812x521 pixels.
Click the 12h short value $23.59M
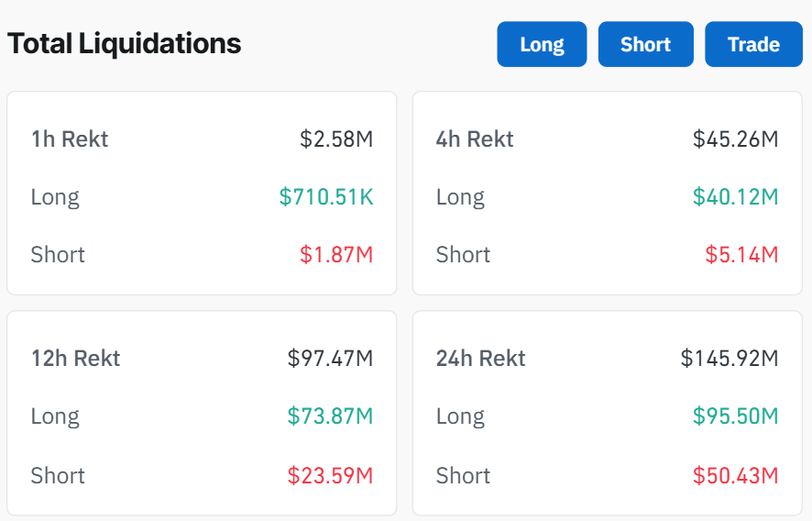click(x=330, y=475)
